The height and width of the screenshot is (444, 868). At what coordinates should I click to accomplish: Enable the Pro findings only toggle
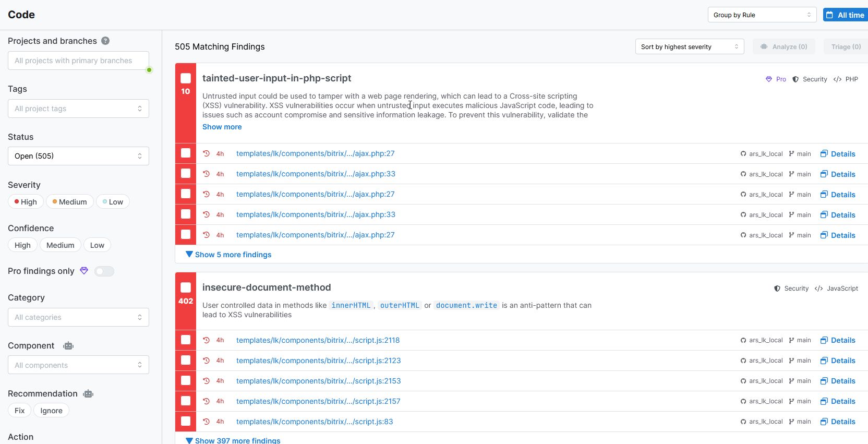[104, 271]
